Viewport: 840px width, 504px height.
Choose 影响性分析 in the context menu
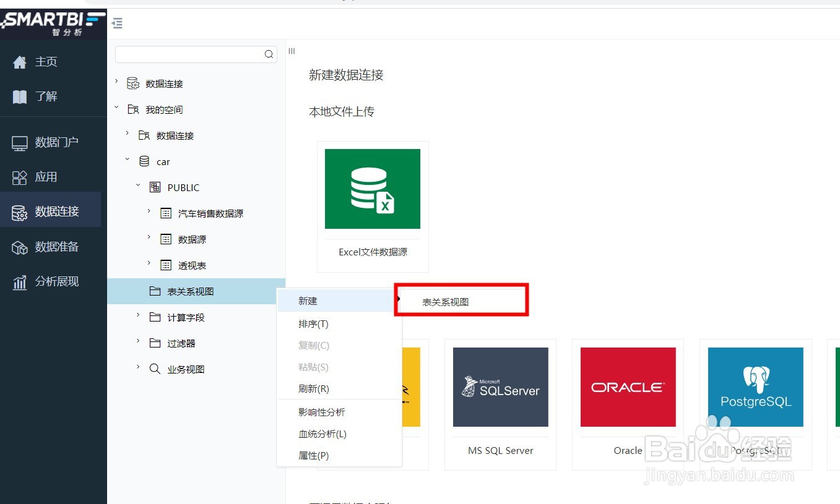pos(339,412)
